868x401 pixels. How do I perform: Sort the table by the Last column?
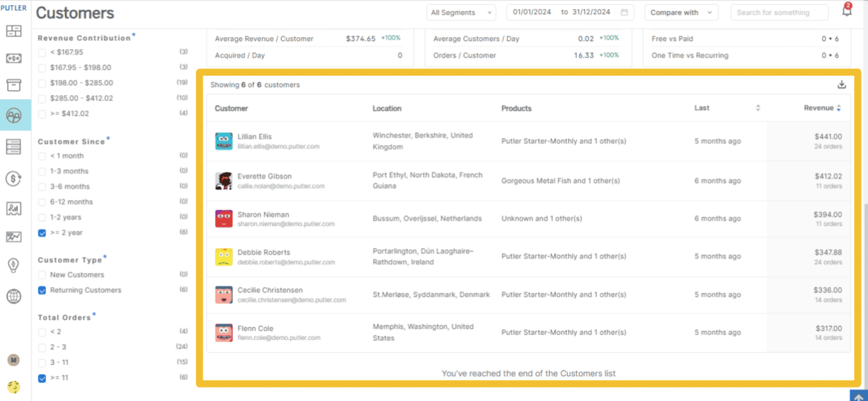point(758,108)
